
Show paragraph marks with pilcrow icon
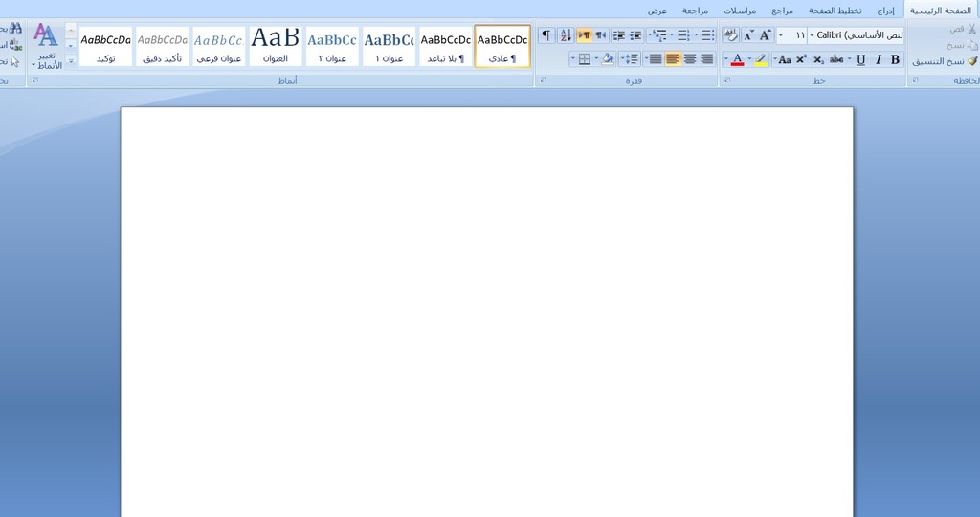546,35
